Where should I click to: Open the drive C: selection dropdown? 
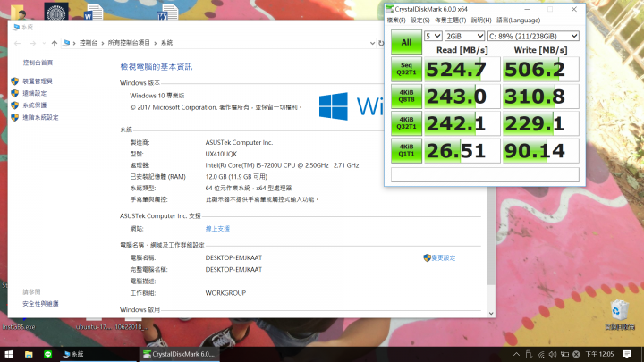(533, 36)
